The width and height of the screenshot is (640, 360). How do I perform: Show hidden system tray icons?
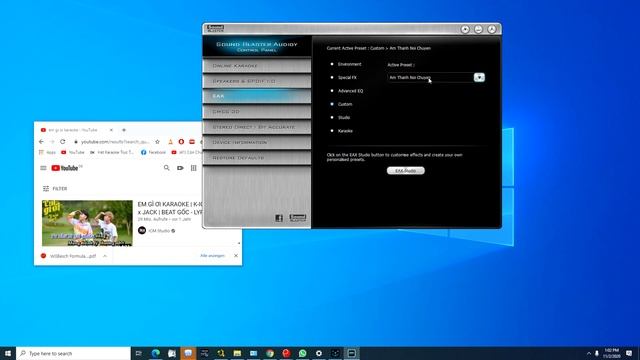(x=589, y=353)
